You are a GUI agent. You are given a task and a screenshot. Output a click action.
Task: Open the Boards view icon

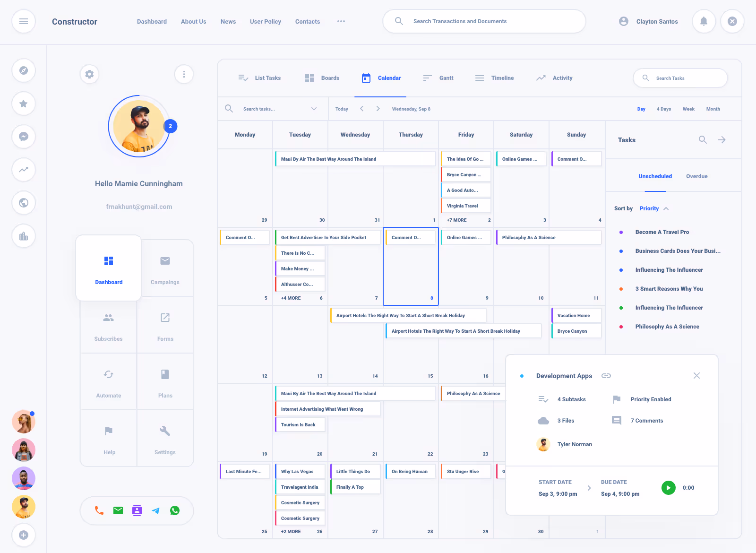point(309,78)
